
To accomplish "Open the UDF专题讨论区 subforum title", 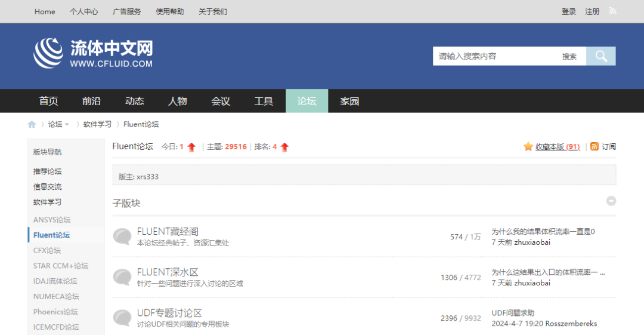I will pos(169,313).
